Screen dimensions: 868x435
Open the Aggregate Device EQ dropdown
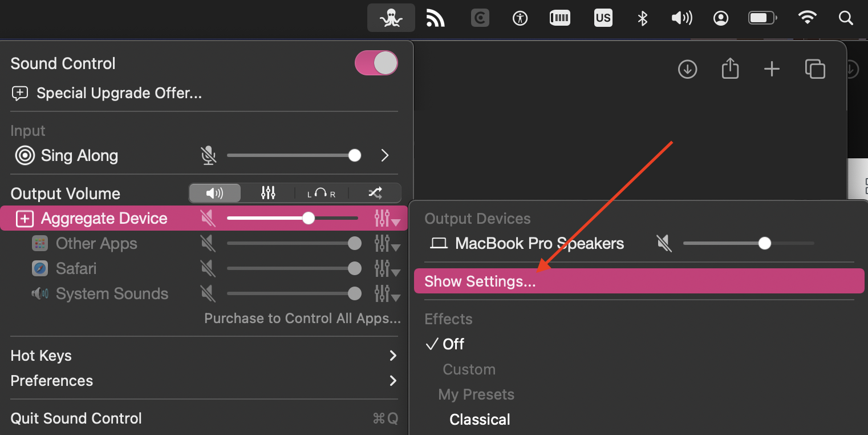[x=387, y=219]
